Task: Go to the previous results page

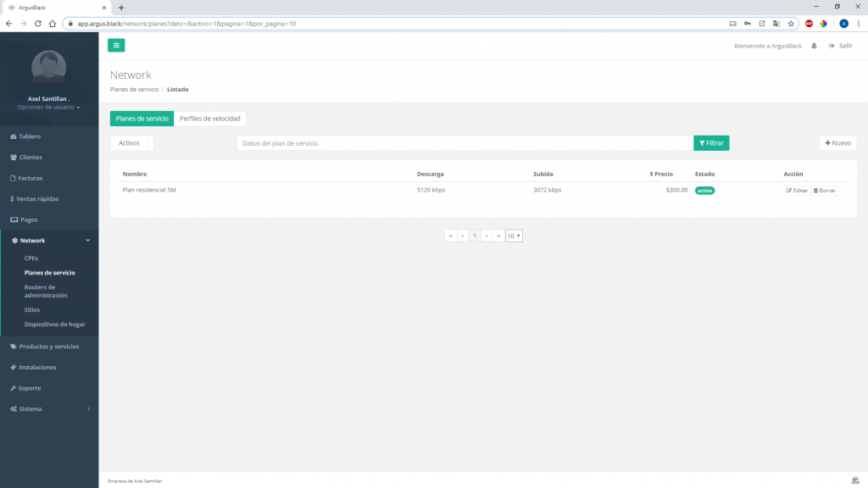Action: tap(463, 236)
